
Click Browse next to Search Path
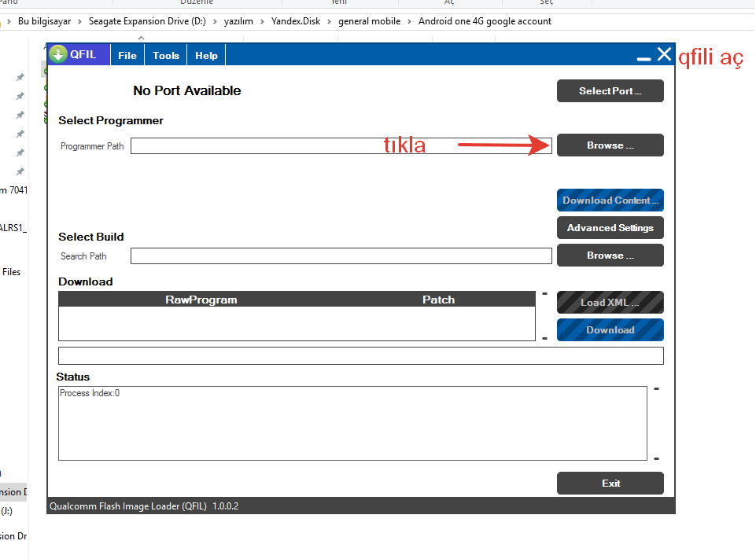610,255
